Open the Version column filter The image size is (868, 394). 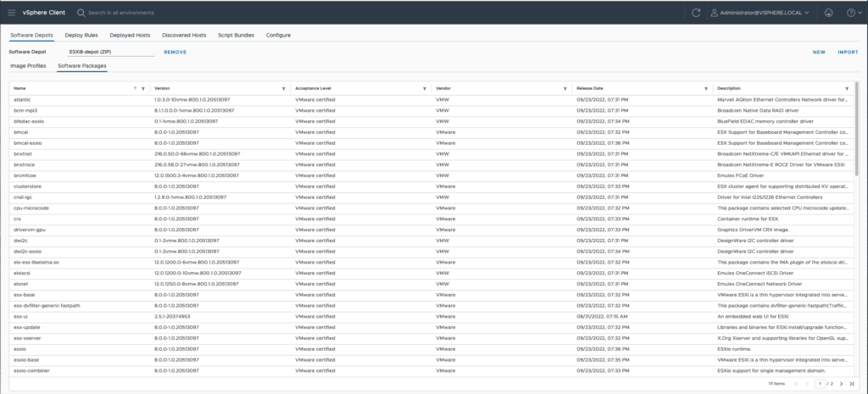[283, 88]
